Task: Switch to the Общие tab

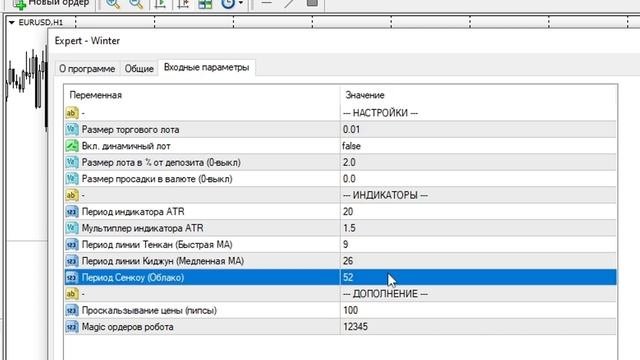Action: (x=139, y=69)
